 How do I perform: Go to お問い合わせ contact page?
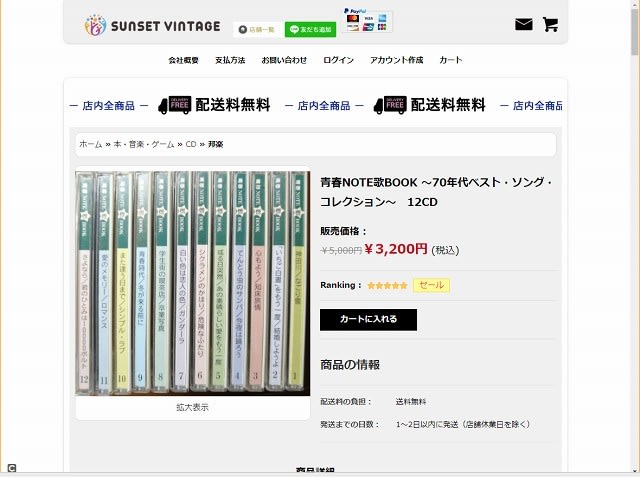pyautogui.click(x=284, y=60)
